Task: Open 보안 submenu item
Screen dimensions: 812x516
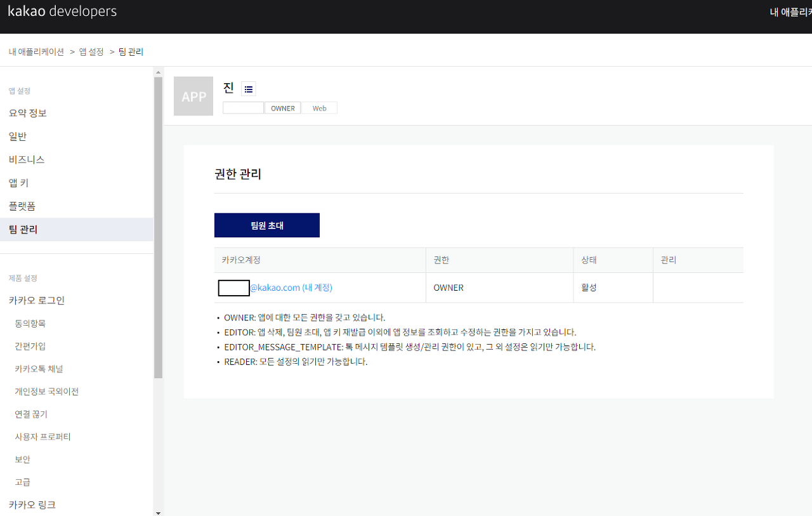Action: (x=22, y=460)
